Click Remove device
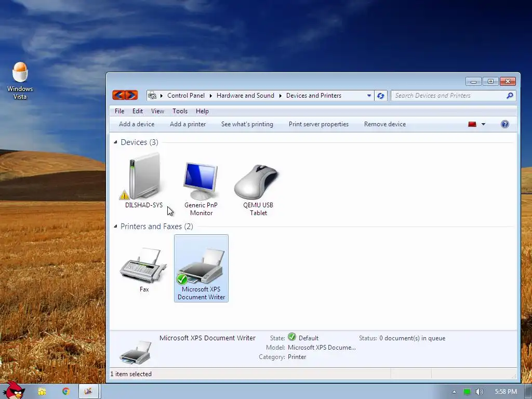 [x=385, y=124]
